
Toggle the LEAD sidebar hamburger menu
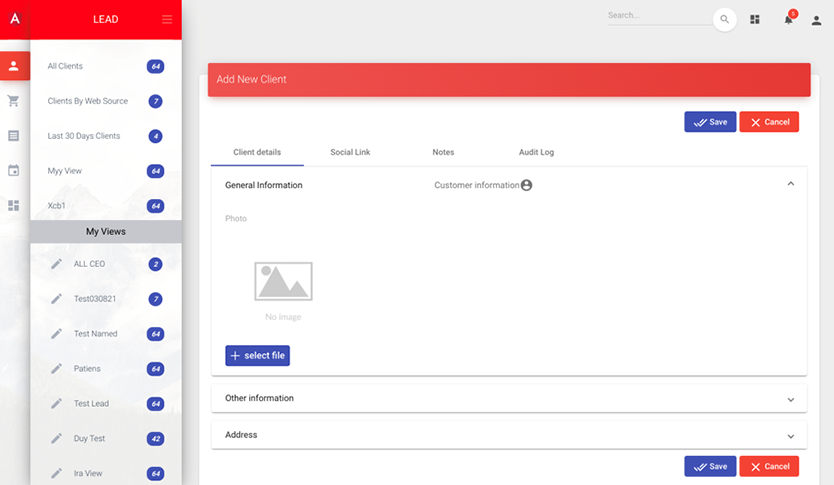167,19
